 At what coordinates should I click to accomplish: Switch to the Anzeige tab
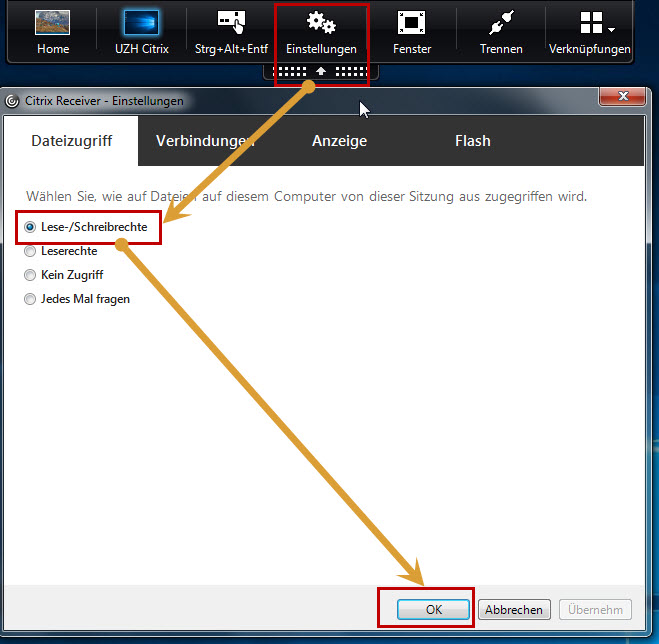click(339, 141)
